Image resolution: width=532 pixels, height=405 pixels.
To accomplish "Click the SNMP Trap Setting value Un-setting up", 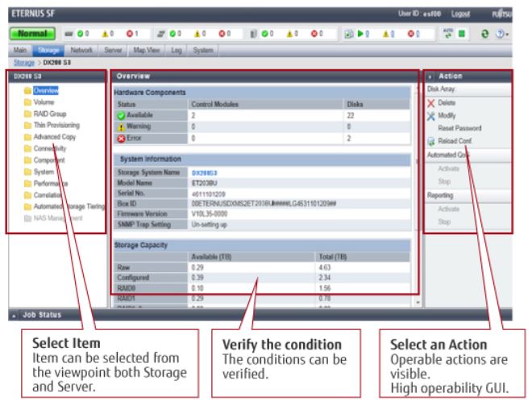I will click(x=209, y=225).
